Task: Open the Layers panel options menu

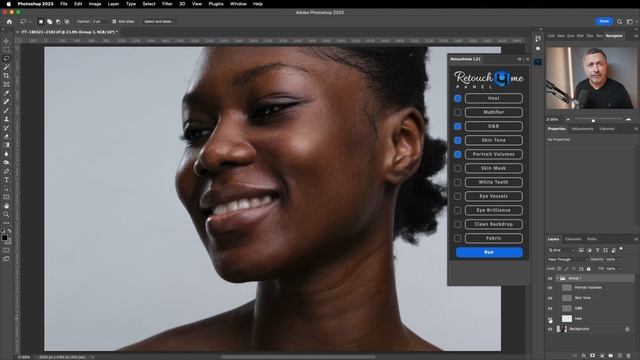Action: pyautogui.click(x=636, y=239)
